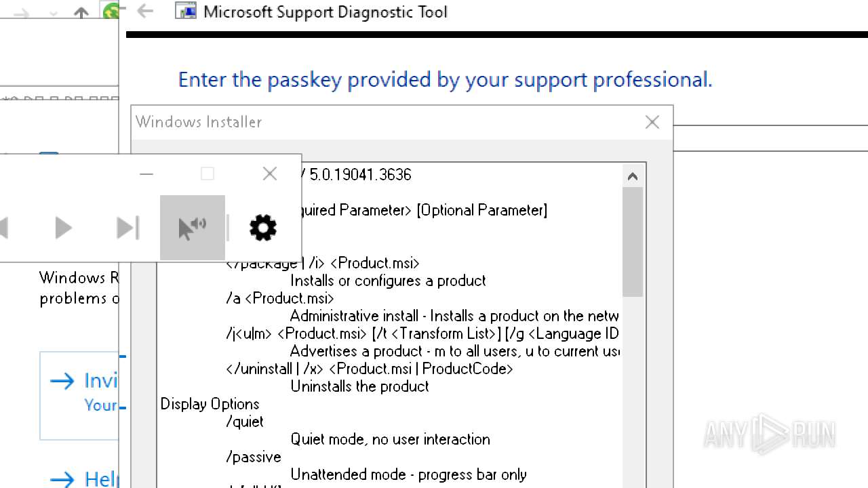
Task: Close the Magnifier toolbar window
Action: [269, 174]
